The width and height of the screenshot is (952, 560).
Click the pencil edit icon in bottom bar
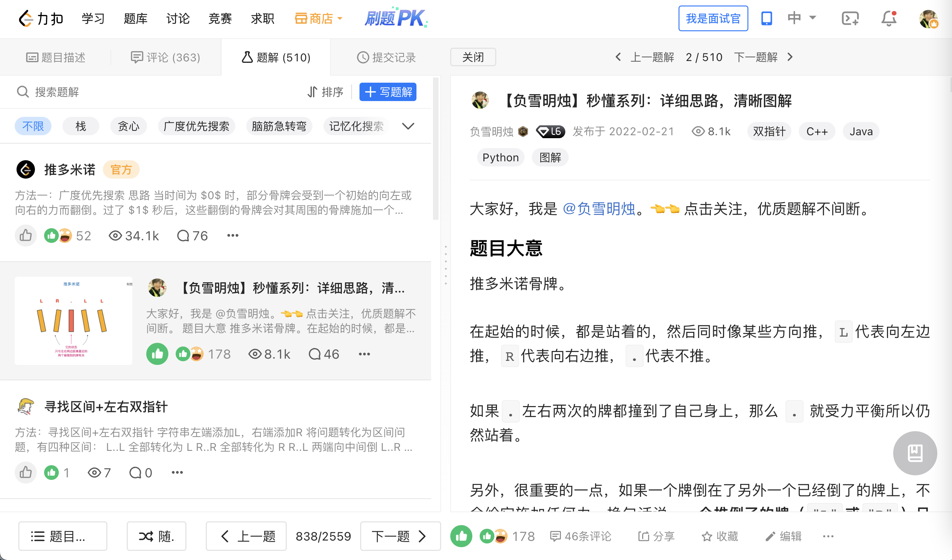770,536
